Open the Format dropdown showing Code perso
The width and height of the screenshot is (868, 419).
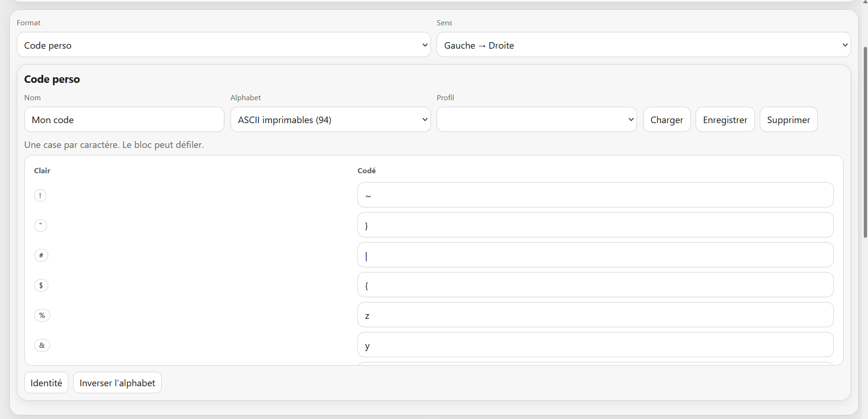pyautogui.click(x=223, y=44)
